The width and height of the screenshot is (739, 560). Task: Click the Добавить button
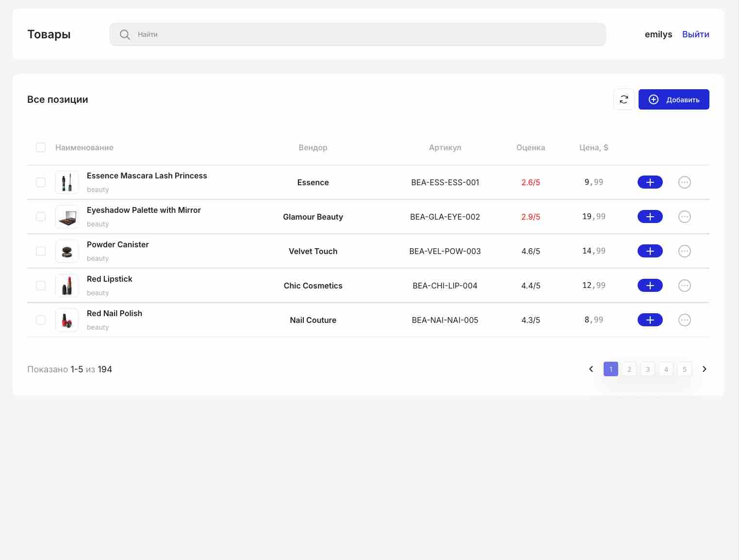[673, 99]
